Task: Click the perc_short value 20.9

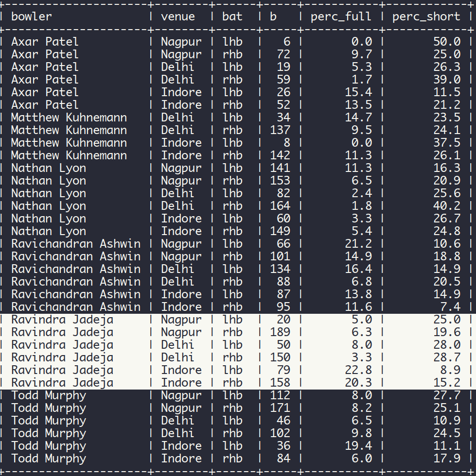Action: [447, 181]
